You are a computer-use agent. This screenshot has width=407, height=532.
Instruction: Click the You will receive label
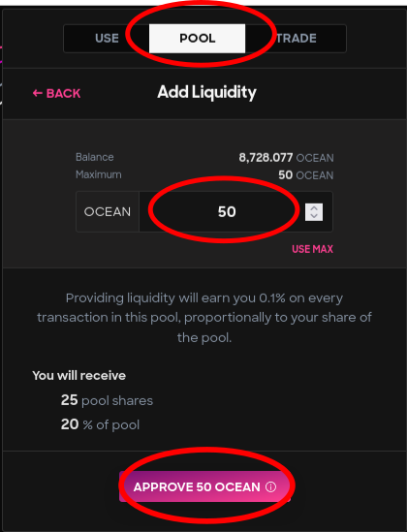coord(79,376)
